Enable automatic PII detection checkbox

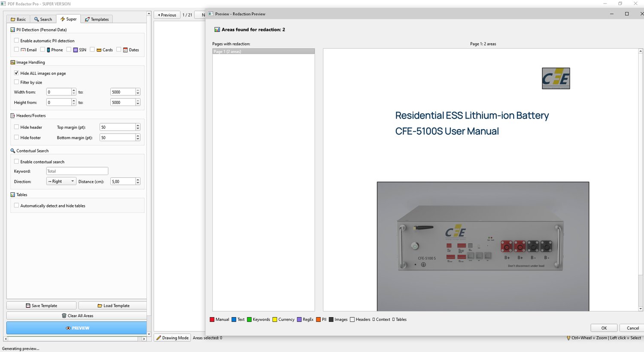pyautogui.click(x=16, y=40)
